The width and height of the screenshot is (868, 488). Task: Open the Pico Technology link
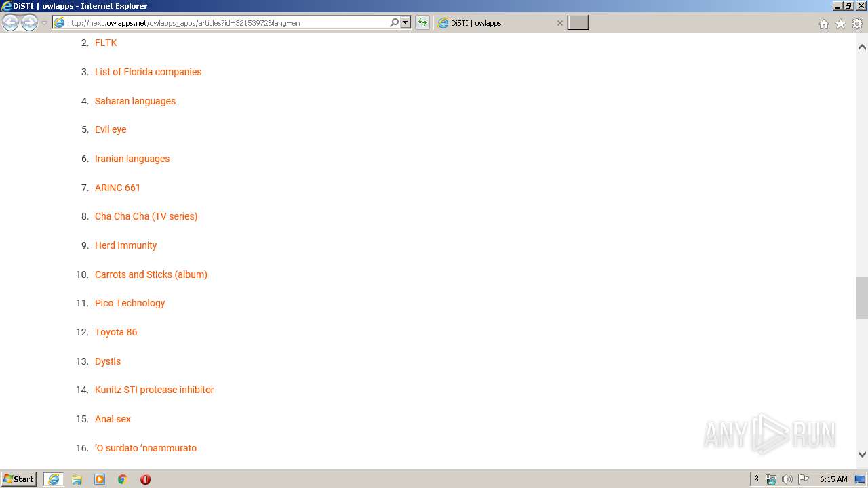[130, 303]
